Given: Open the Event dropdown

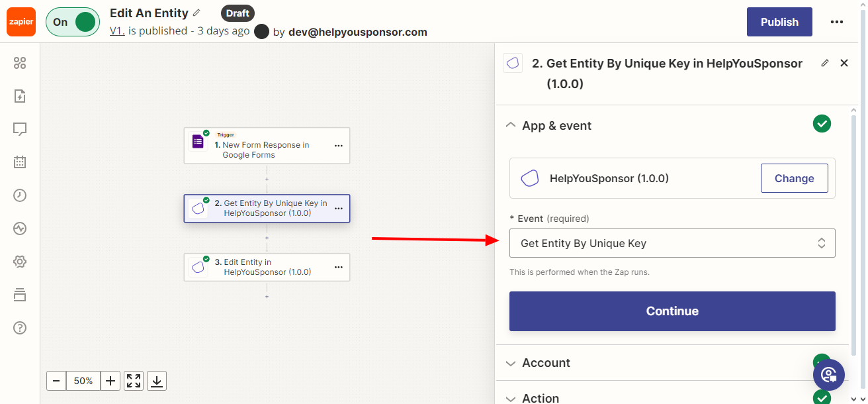Looking at the screenshot, I should pos(672,243).
